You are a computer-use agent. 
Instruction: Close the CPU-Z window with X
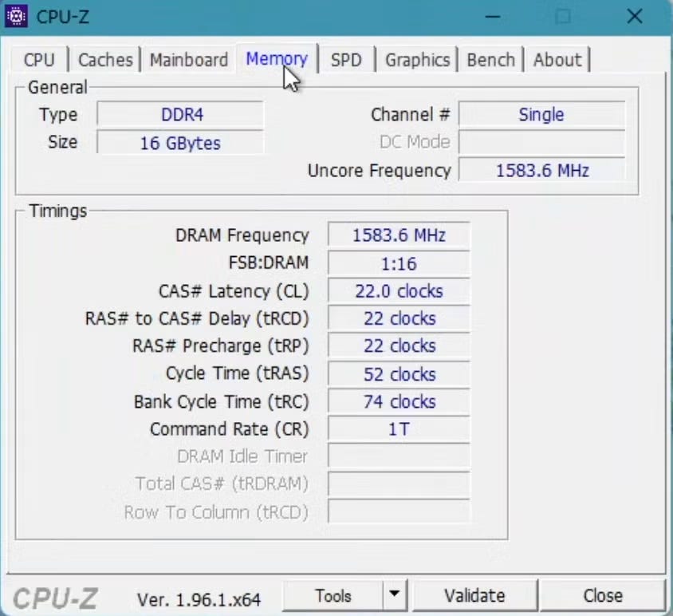(x=635, y=17)
